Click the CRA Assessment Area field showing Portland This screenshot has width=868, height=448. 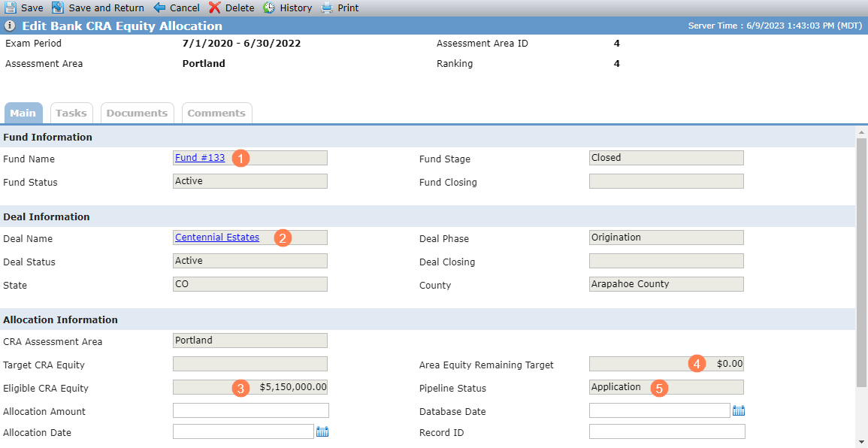[250, 341]
